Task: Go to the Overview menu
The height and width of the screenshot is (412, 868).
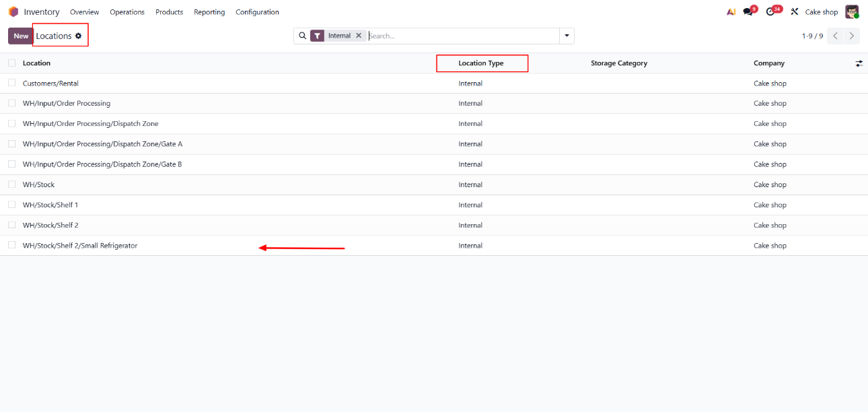Action: (x=84, y=12)
